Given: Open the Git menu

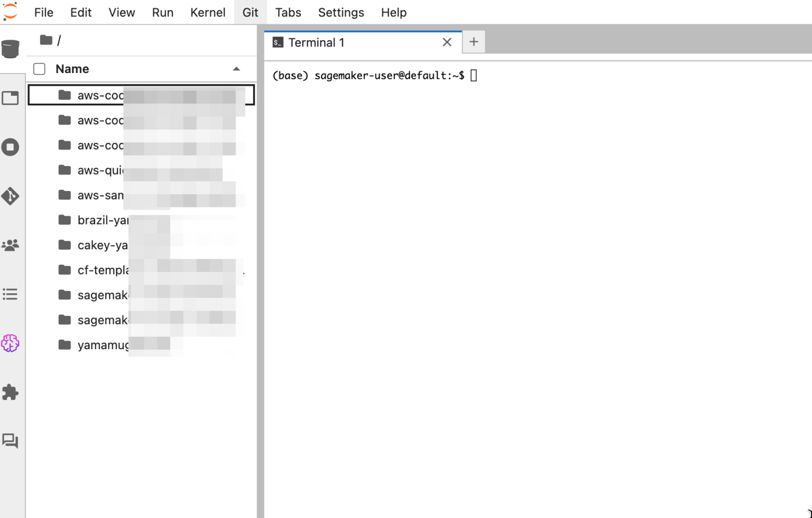Looking at the screenshot, I should click(250, 12).
